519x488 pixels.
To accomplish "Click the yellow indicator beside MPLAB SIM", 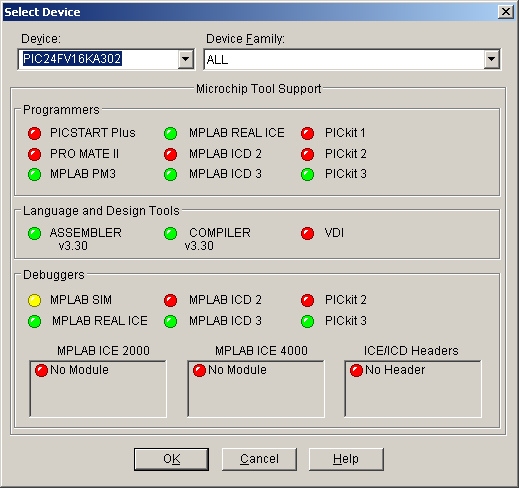I will tap(35, 300).
